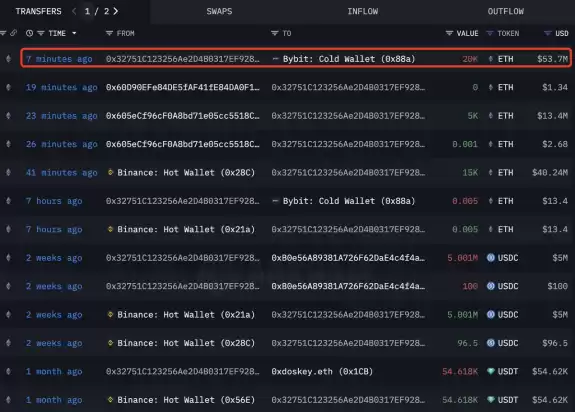The image size is (575, 412).
Task: Open the 41 minutes ago transaction link
Action: (x=62, y=173)
